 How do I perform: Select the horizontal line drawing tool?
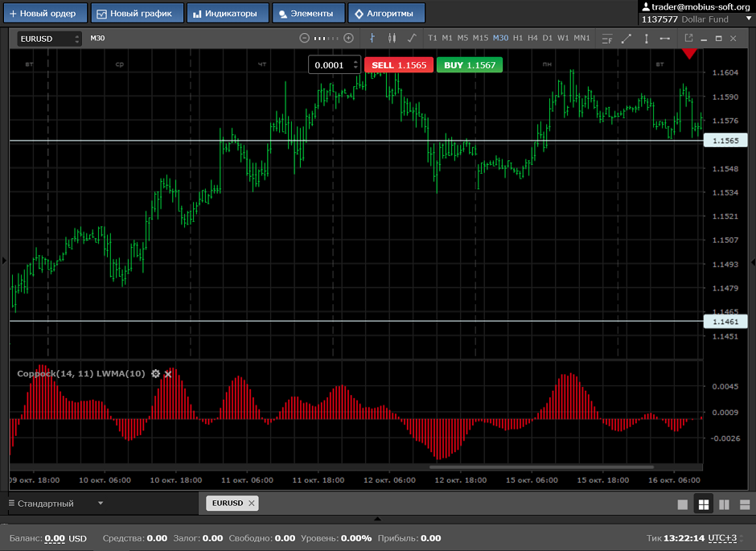tap(665, 39)
